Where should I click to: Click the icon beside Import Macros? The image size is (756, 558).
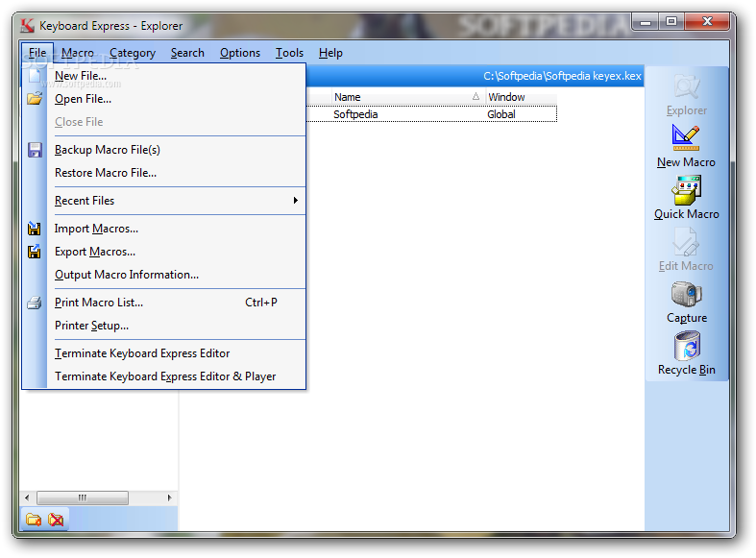[35, 229]
